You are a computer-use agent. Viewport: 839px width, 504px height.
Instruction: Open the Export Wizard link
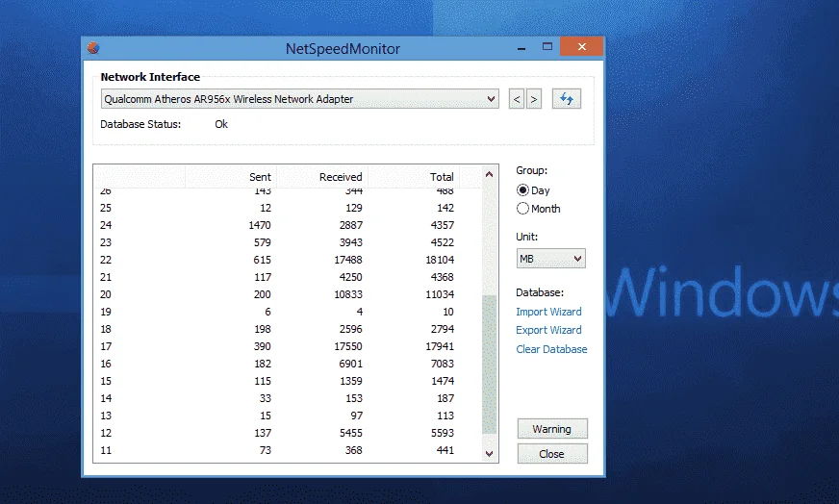coord(548,330)
